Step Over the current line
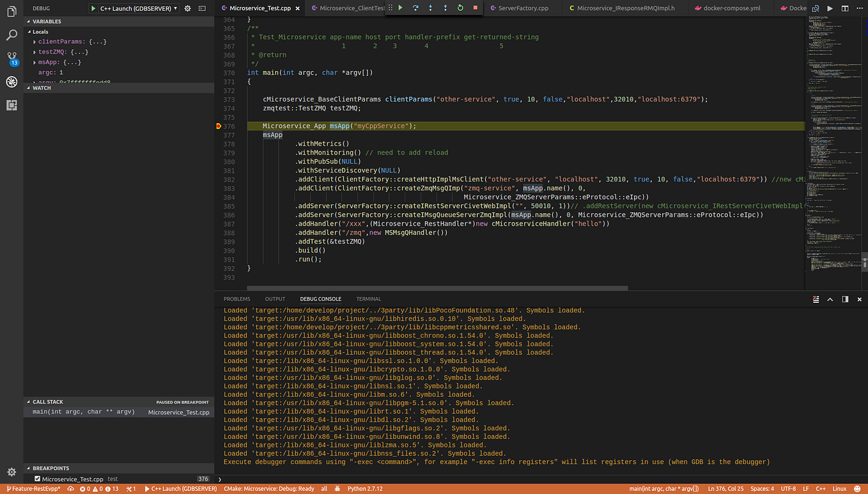 coord(414,8)
